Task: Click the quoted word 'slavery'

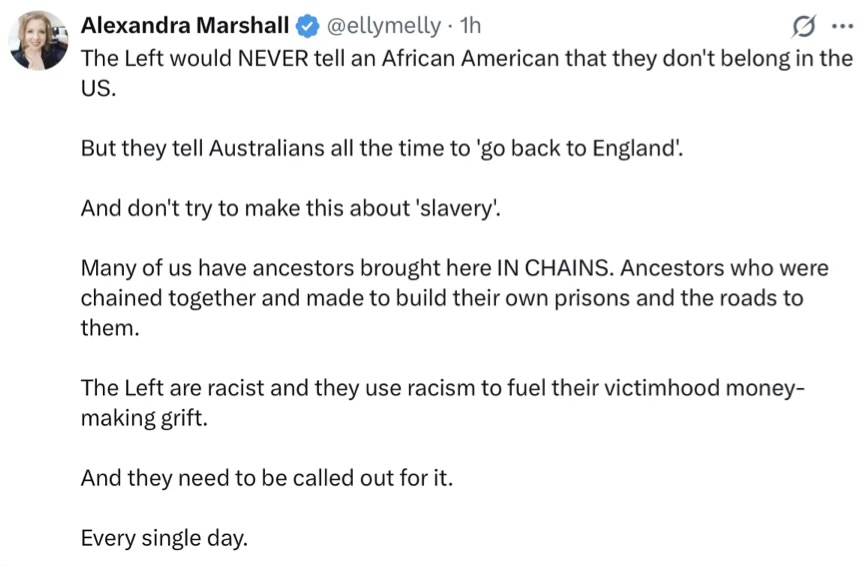Action: click(x=458, y=209)
